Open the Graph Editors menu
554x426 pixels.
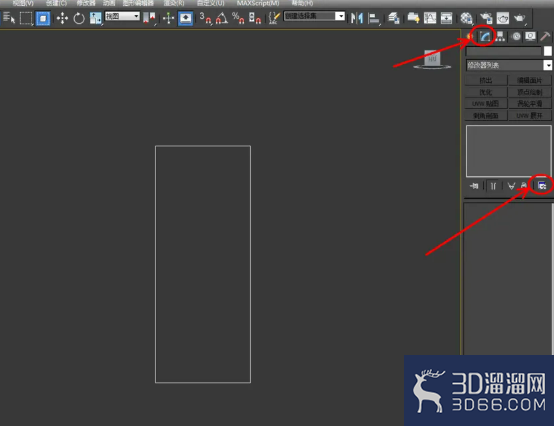(138, 3)
